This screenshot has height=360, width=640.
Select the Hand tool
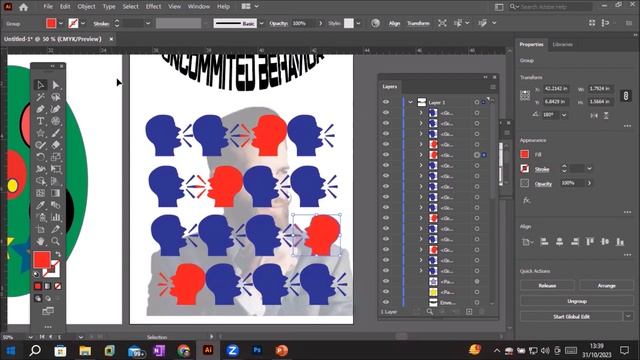point(40,241)
